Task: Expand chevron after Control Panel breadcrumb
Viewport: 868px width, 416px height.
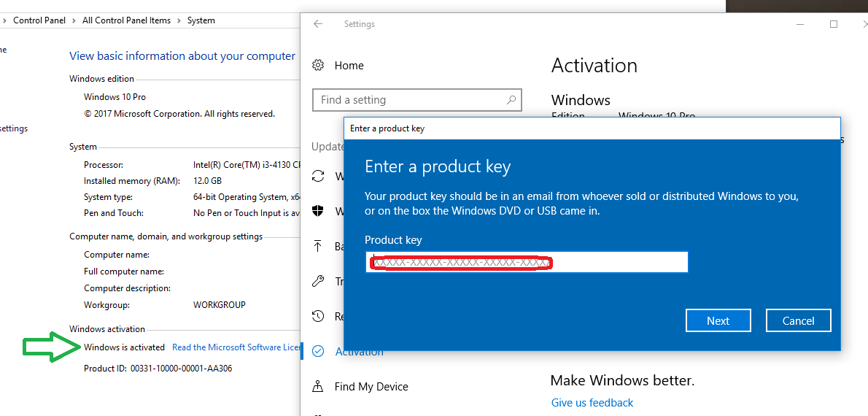Action: click(74, 20)
